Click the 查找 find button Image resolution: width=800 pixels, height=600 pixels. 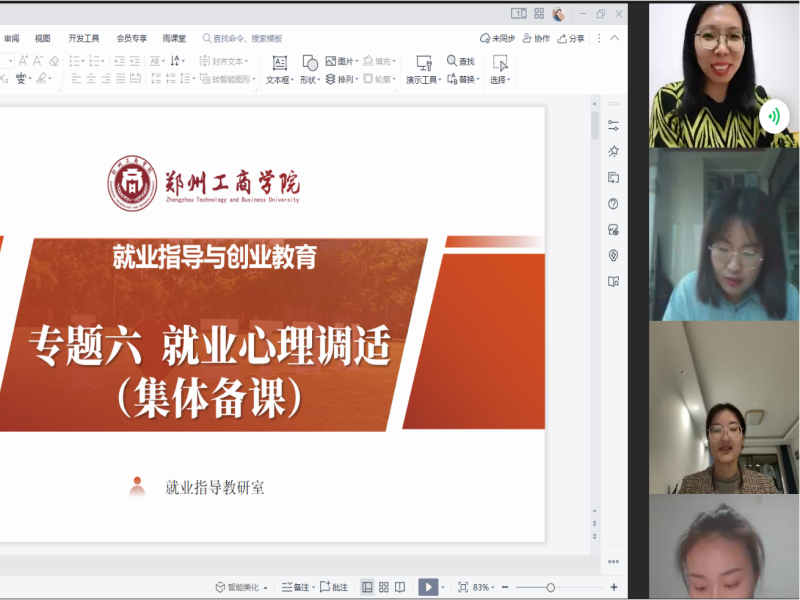[x=461, y=61]
